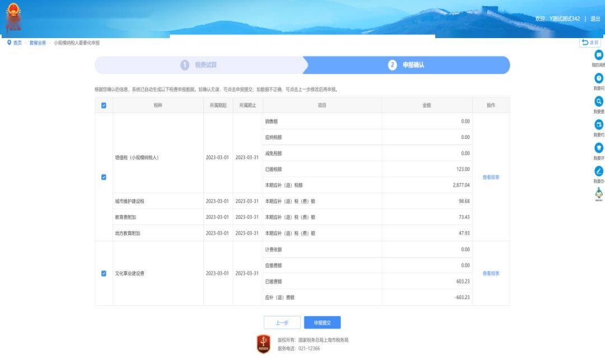605x364 pixels.
Task: Open the 我要查 search icon in sidebar
Action: click(598, 101)
